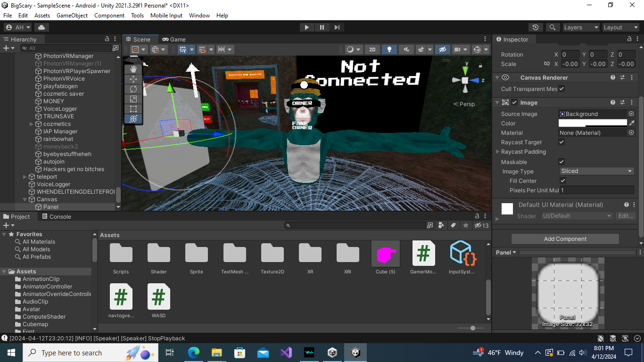Collapse the Canvas hierarchy item
The height and width of the screenshot is (362, 644).
tap(25, 199)
